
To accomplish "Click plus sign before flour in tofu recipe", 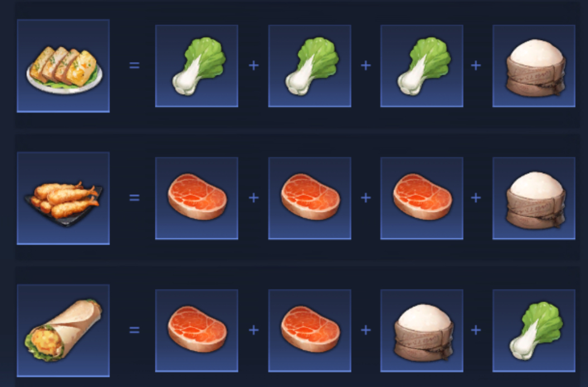I will click(x=476, y=66).
